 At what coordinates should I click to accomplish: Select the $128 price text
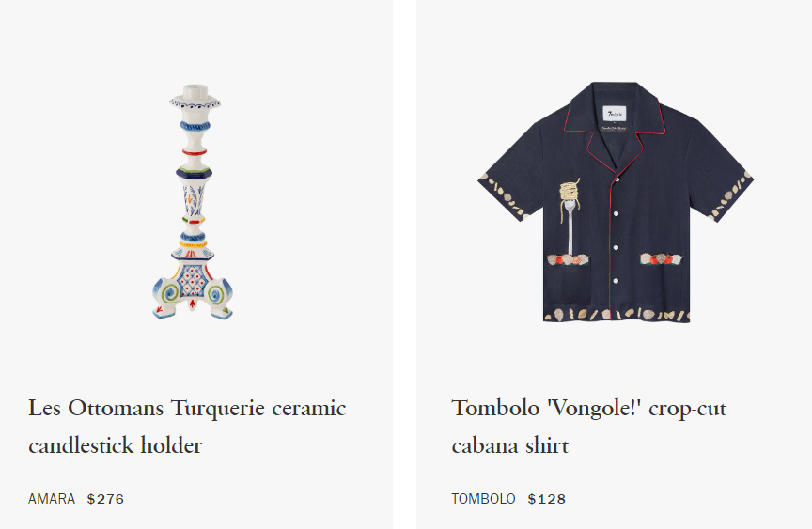pos(547,499)
